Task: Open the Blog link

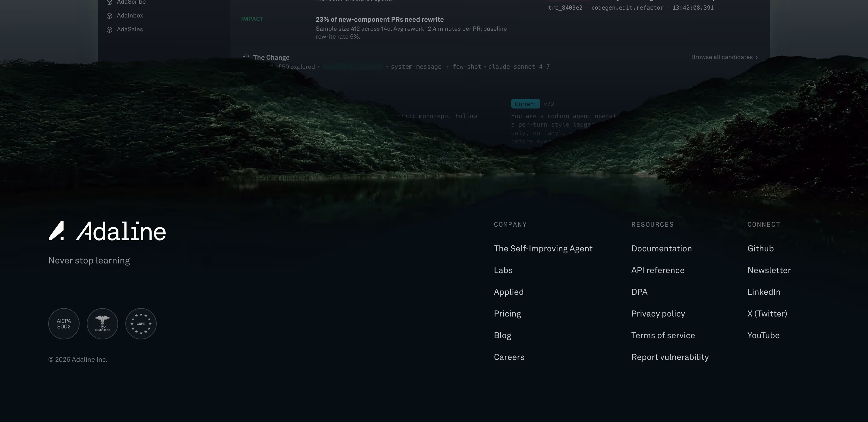Action: [502, 335]
